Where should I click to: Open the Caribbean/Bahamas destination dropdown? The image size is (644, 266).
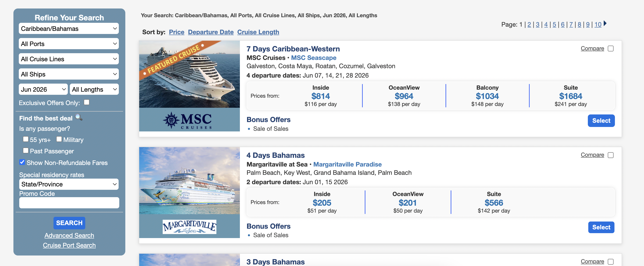(69, 29)
